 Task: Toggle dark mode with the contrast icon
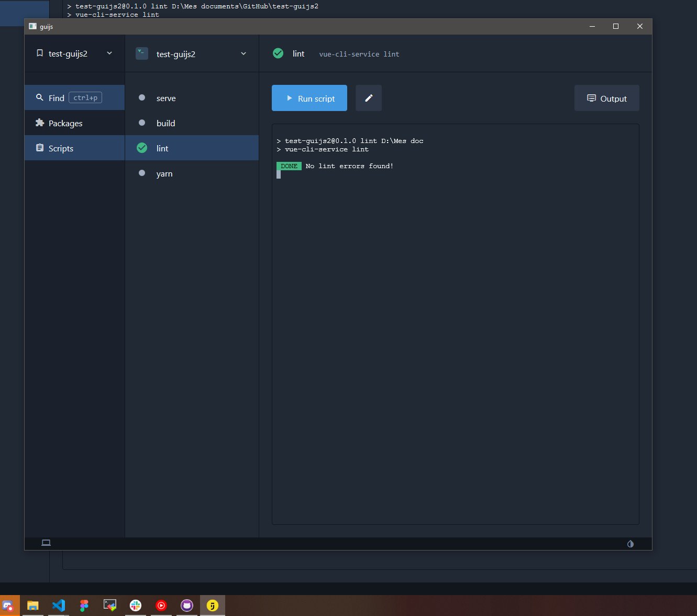click(x=630, y=544)
